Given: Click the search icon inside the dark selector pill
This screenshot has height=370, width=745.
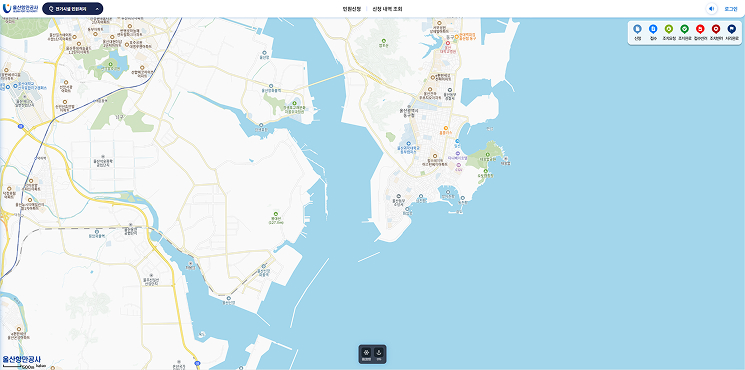Looking at the screenshot, I should (x=51, y=9).
